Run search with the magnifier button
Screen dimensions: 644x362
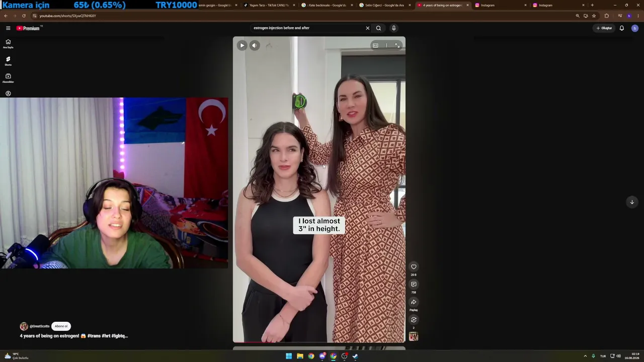(378, 28)
